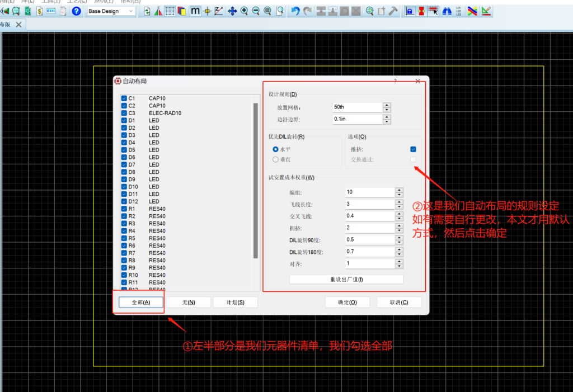
Task: Select the 垂直 radio button
Action: 275,160
